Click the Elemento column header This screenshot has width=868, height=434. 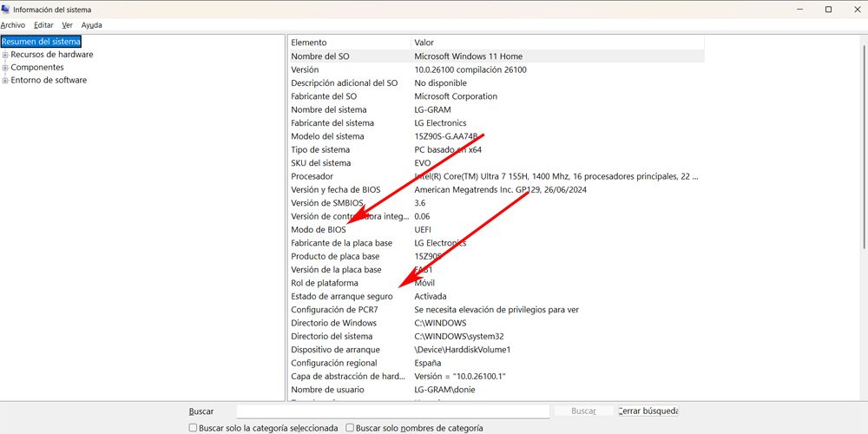pos(349,43)
